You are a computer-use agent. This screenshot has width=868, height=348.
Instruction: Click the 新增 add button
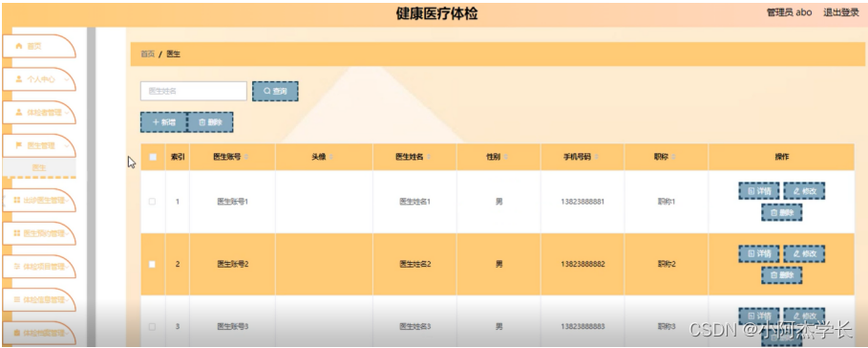pyautogui.click(x=163, y=122)
